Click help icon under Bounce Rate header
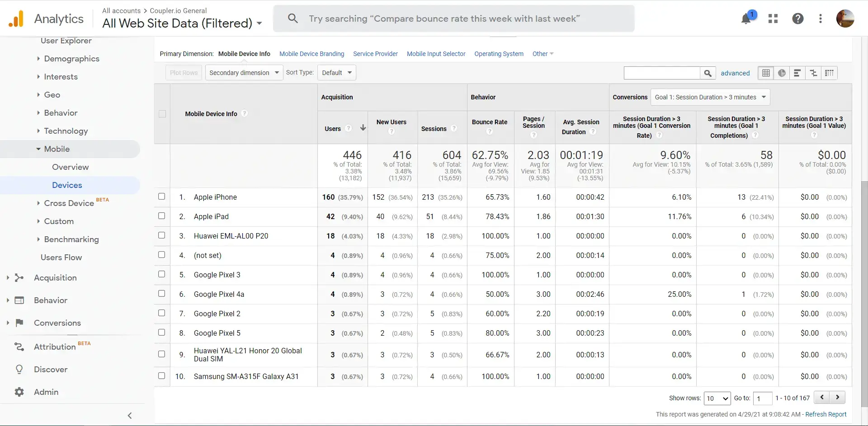 click(x=489, y=131)
